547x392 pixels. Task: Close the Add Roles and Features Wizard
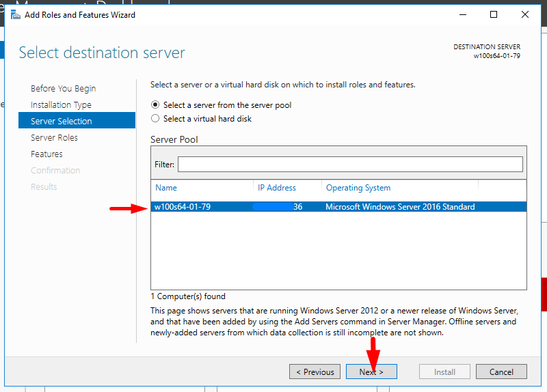(x=525, y=14)
